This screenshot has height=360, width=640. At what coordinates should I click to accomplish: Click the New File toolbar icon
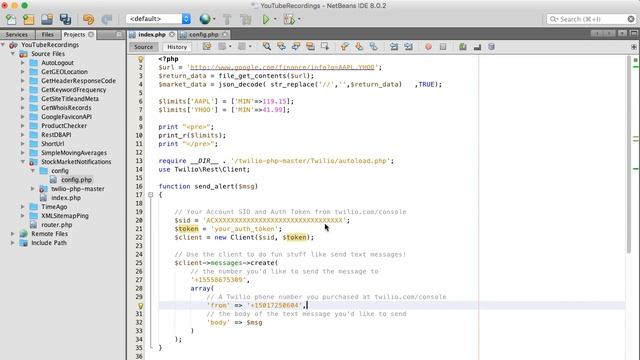[x=11, y=19]
